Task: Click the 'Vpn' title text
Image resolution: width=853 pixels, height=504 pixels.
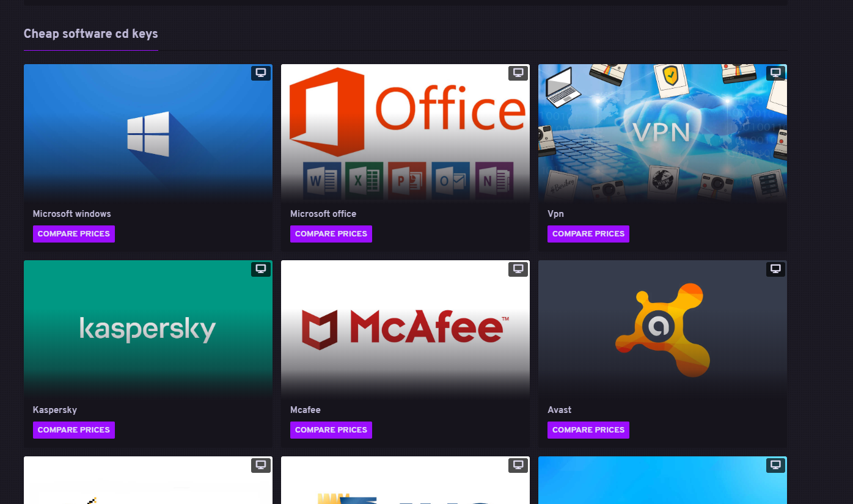Action: (555, 214)
